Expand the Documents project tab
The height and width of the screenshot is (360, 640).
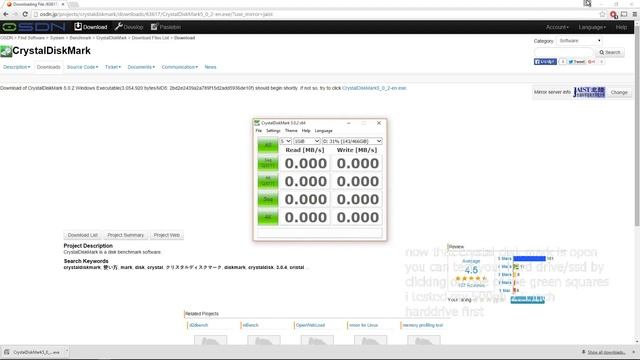click(x=141, y=67)
